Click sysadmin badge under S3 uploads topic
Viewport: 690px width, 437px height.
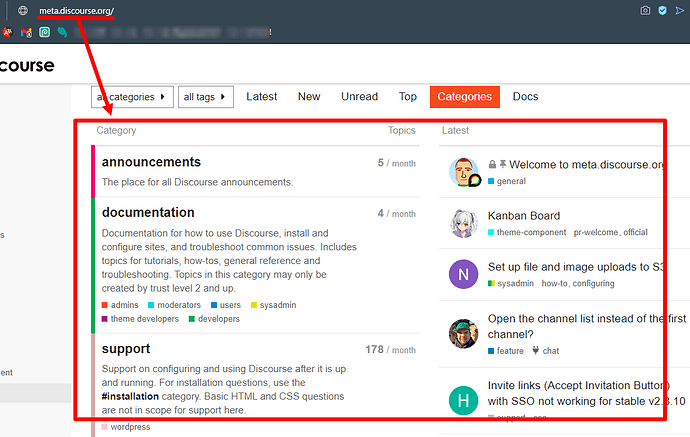tap(511, 283)
